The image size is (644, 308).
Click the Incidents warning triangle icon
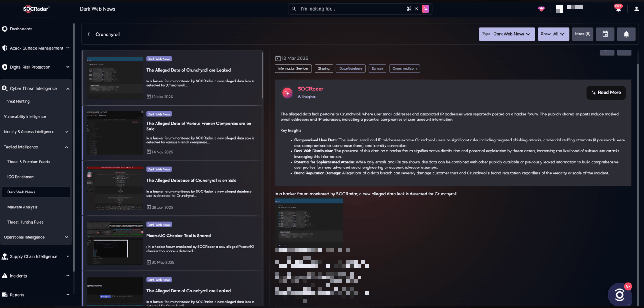(x=5, y=276)
